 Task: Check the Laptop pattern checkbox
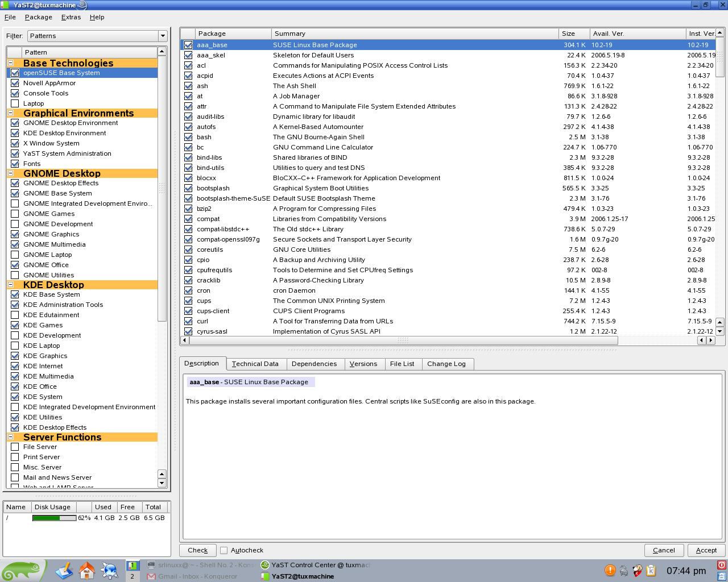15,103
